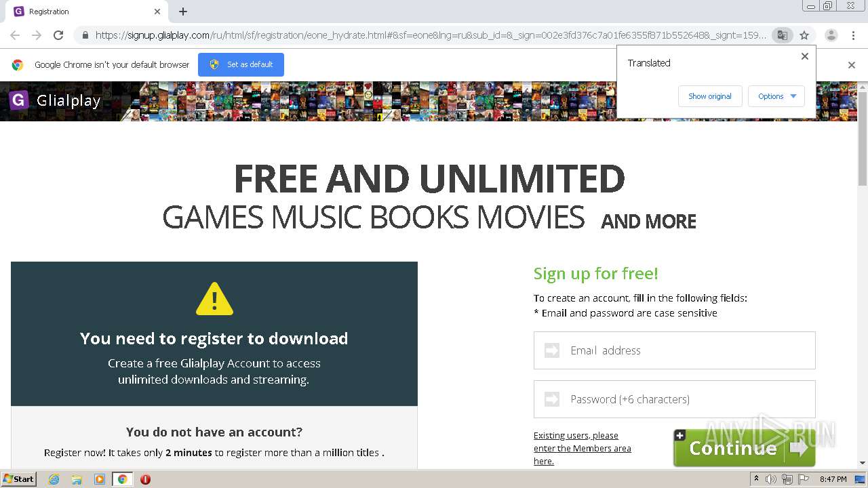Click the browser back arrow
868x488 pixels.
(15, 35)
